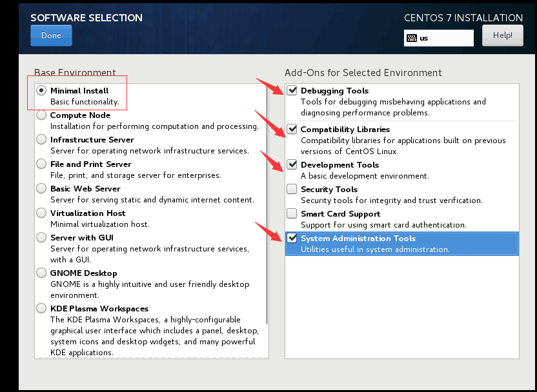Click the us keyboard layout field
This screenshot has height=392, width=537.
(439, 38)
